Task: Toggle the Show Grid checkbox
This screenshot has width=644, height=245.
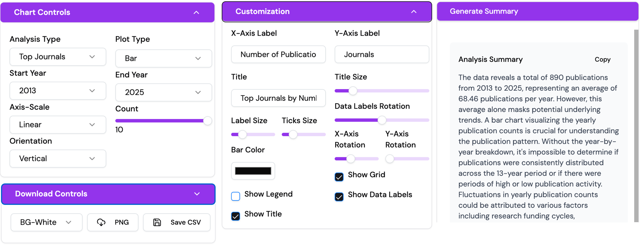Action: [x=339, y=177]
